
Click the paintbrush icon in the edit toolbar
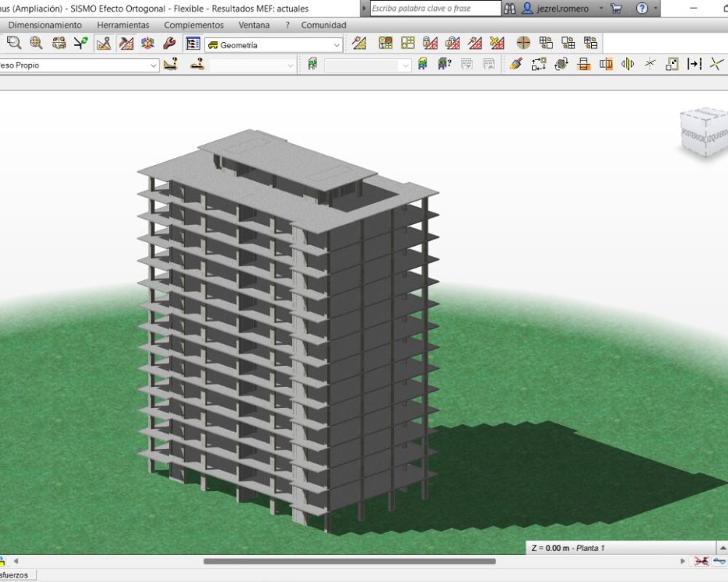515,64
